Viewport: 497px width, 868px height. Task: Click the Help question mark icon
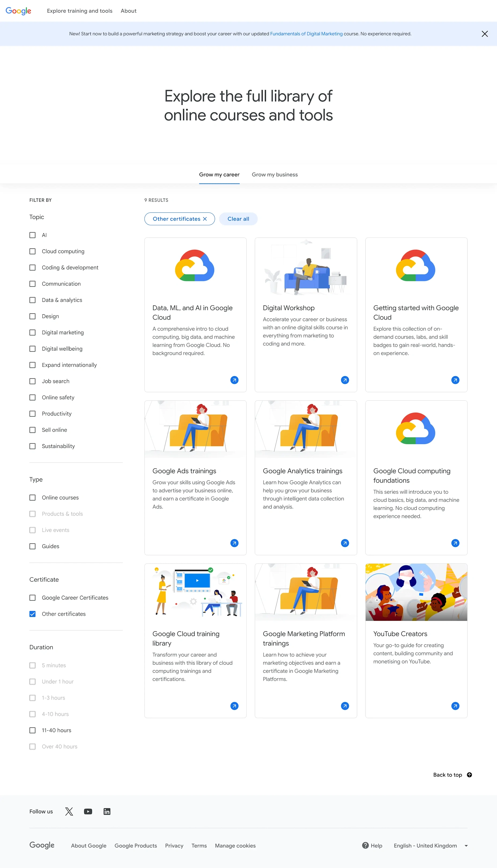[366, 845]
